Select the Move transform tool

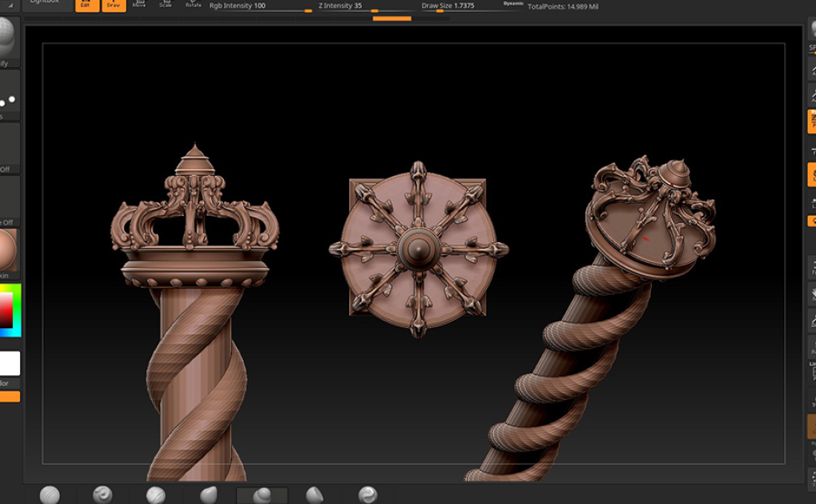coord(139,4)
